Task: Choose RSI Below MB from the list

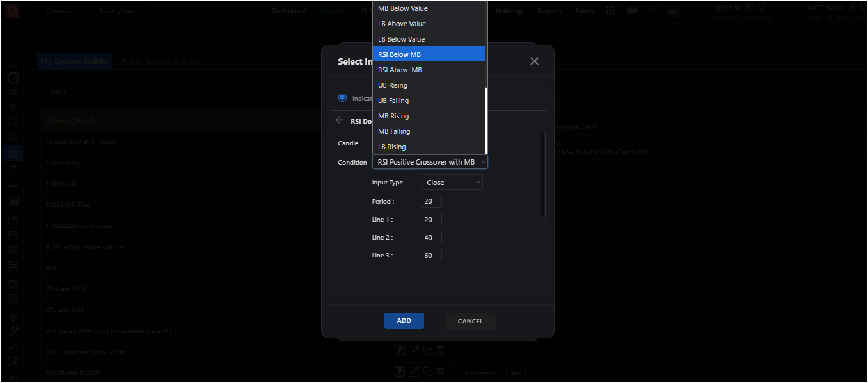Action: click(429, 54)
